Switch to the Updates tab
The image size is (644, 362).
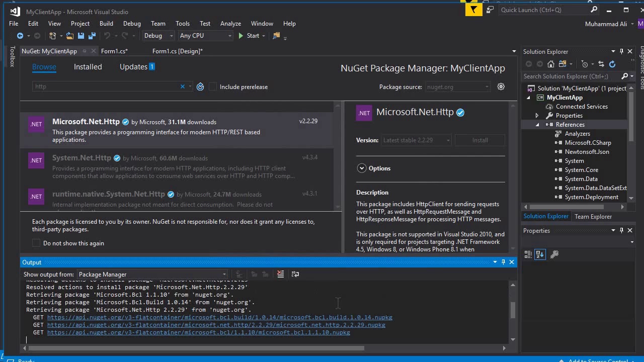(137, 66)
